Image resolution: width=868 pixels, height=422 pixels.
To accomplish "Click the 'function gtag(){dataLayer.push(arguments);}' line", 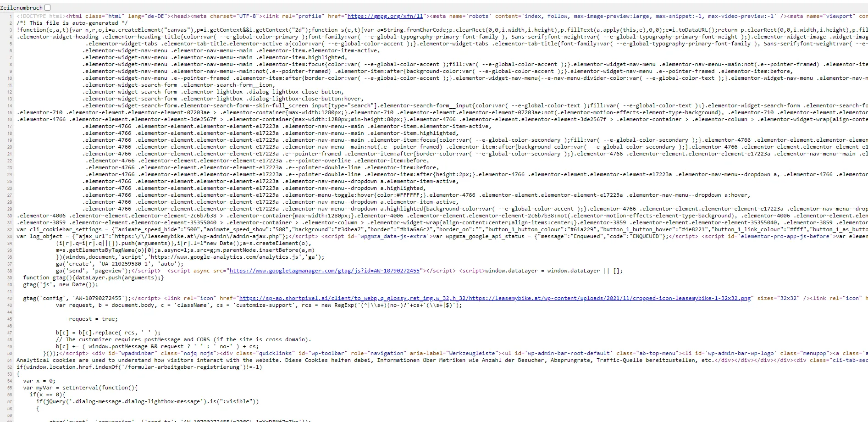I will tap(94, 278).
